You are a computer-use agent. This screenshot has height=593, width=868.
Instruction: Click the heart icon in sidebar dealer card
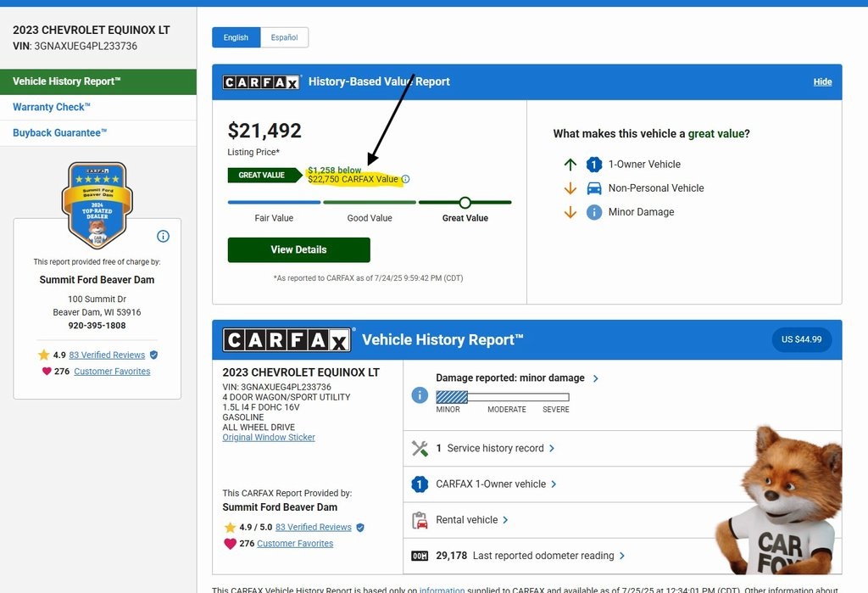pos(47,372)
